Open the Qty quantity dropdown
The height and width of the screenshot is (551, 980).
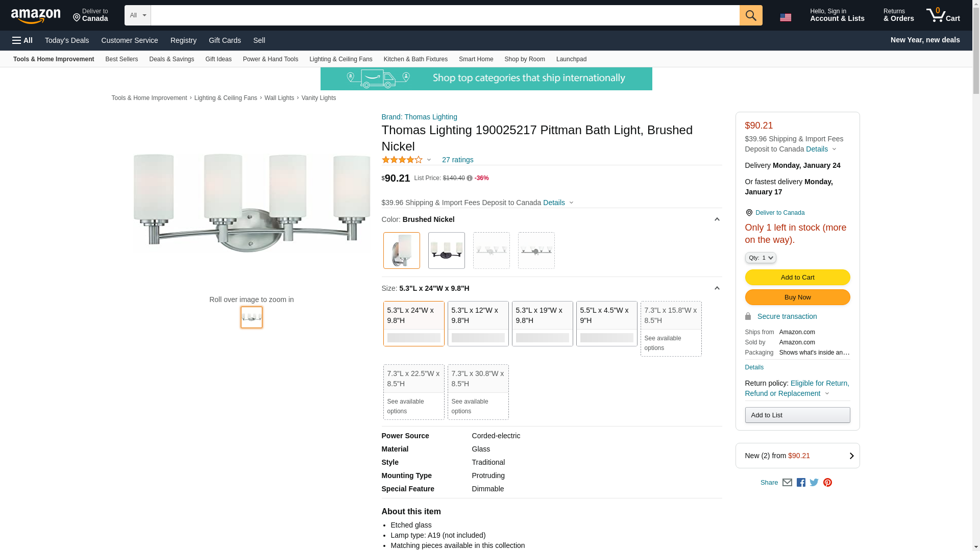760,258
